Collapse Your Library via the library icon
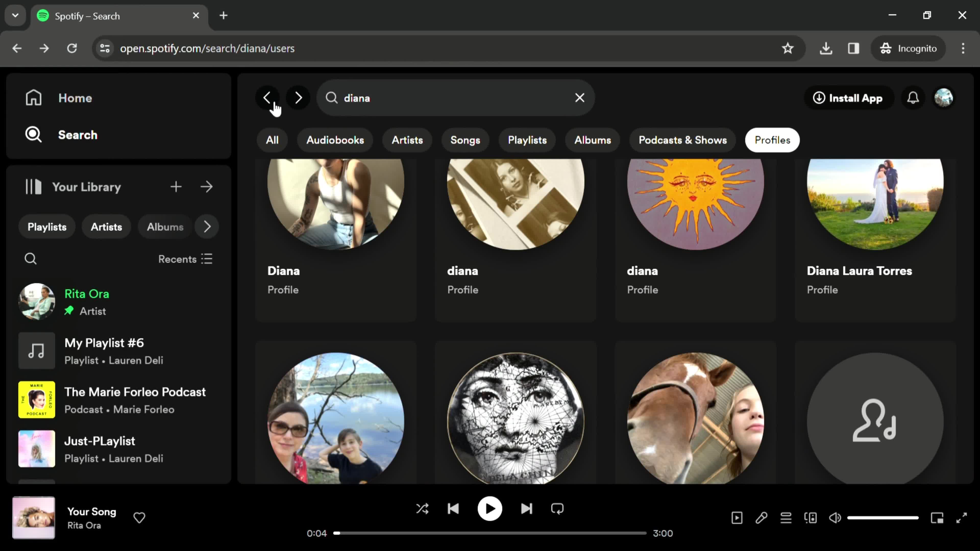This screenshot has width=980, height=551. (x=33, y=187)
